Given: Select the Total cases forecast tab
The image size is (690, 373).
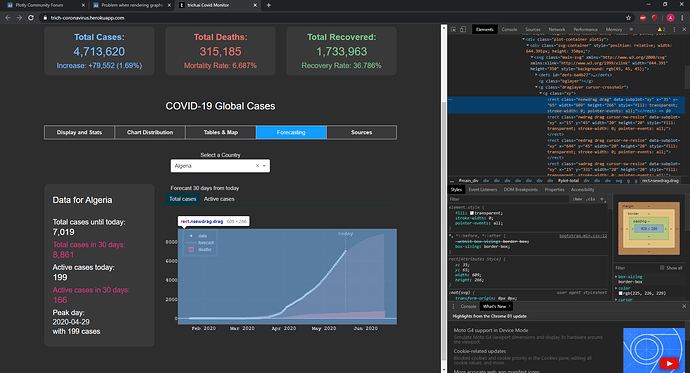Looking at the screenshot, I should point(183,199).
